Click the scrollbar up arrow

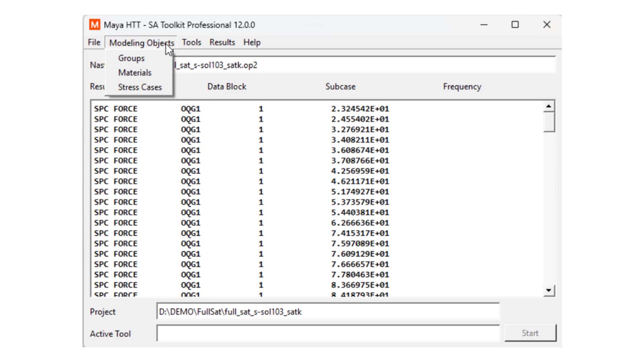coord(548,106)
